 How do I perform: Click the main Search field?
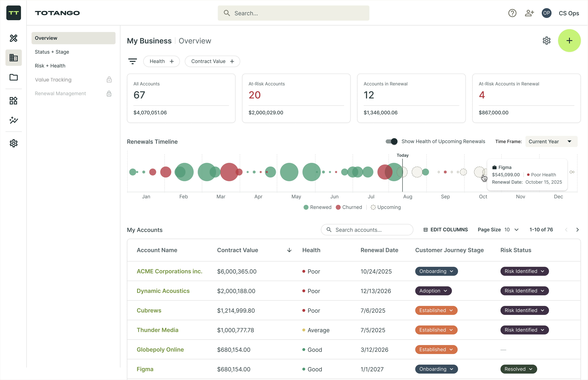(x=293, y=13)
